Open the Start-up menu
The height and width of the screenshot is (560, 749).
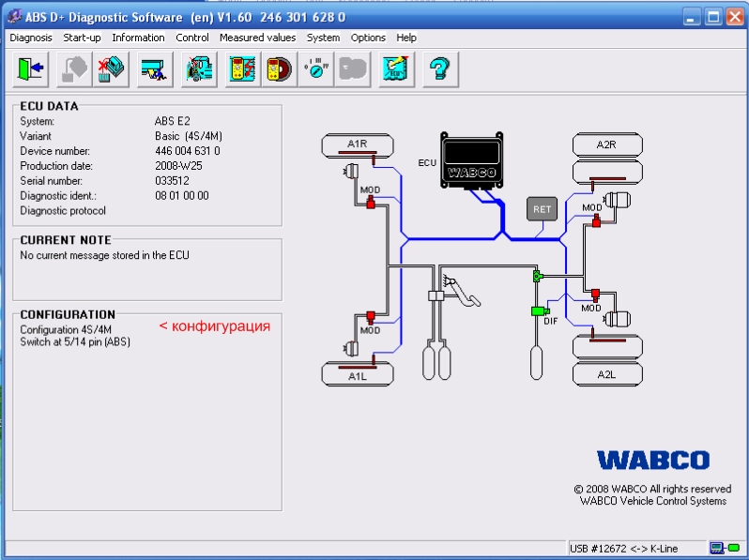tap(83, 38)
